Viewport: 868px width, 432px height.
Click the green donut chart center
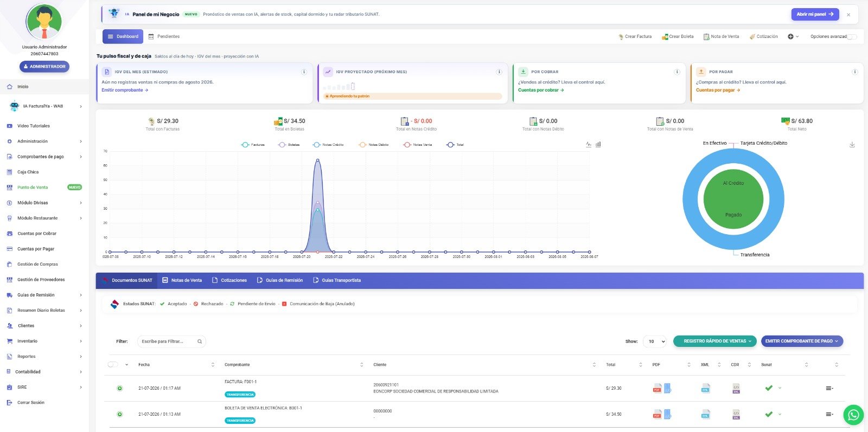pyautogui.click(x=733, y=198)
